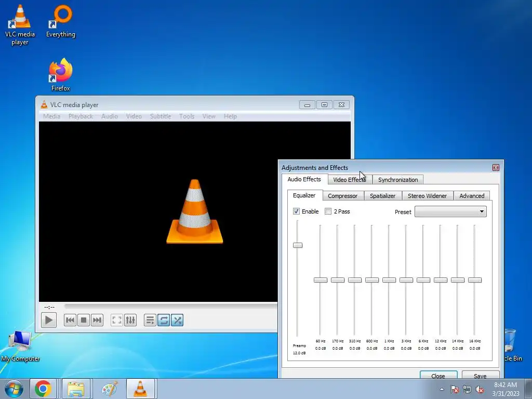Click the 6 KHz band slider handle
Viewport: 532px width, 399px height.
tap(423, 280)
